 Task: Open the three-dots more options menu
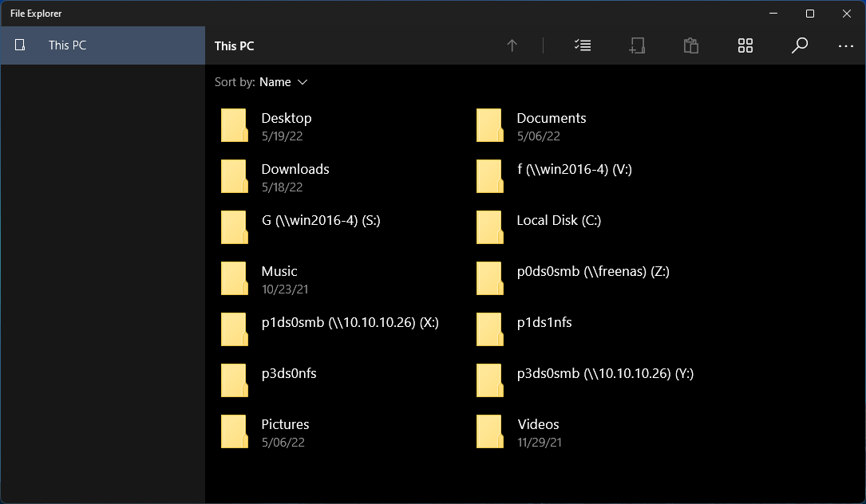(845, 46)
